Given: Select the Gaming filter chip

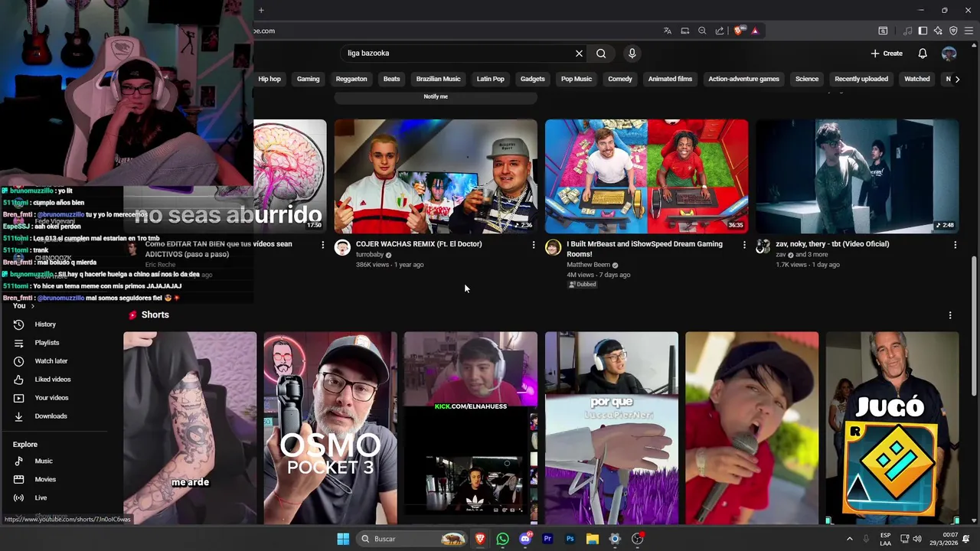Looking at the screenshot, I should tap(309, 79).
